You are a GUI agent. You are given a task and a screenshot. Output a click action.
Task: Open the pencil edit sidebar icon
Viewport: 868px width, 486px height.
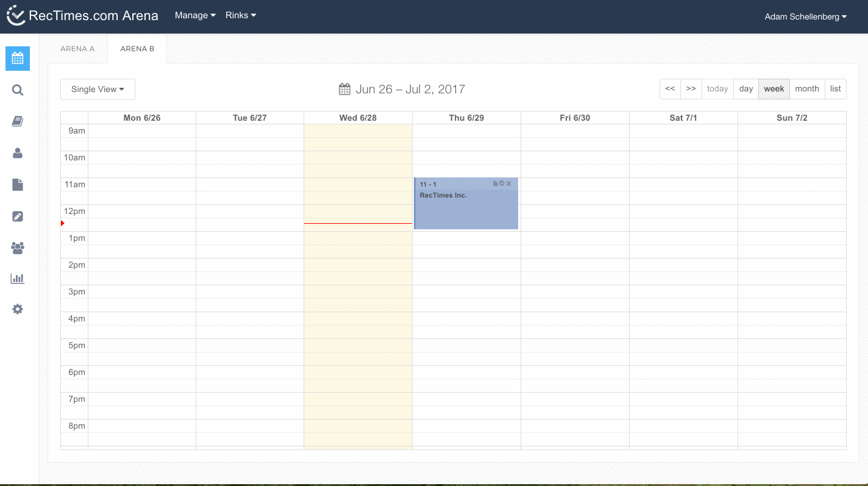pos(18,216)
